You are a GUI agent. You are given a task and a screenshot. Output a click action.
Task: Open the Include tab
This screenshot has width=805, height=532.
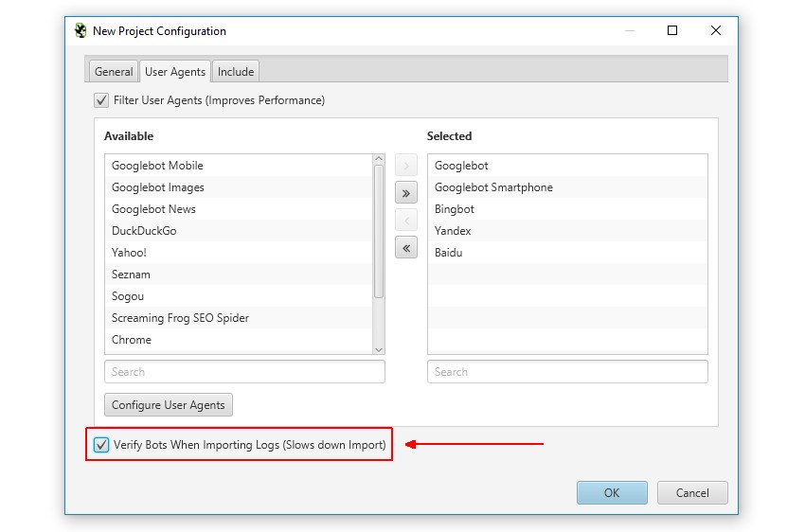[236, 72]
